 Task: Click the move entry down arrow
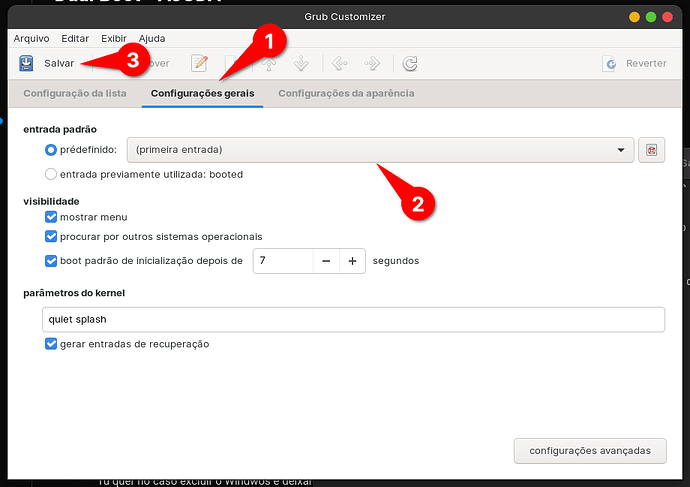(x=301, y=63)
